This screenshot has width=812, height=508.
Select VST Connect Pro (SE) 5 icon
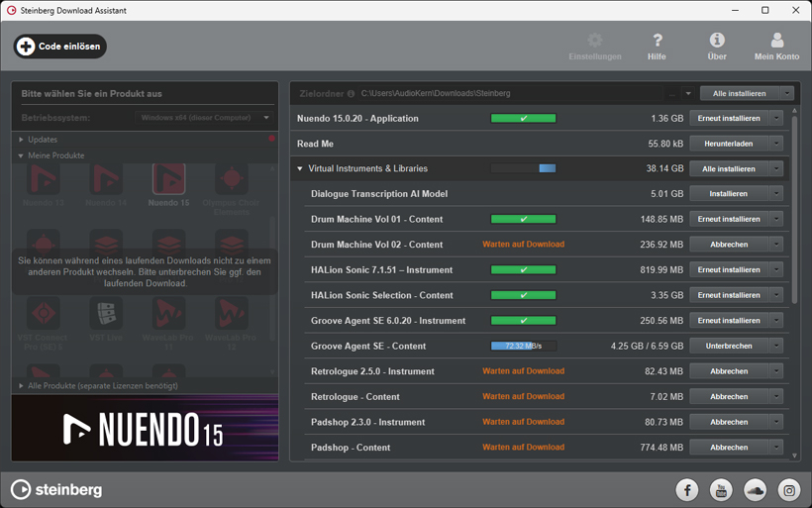tap(44, 313)
